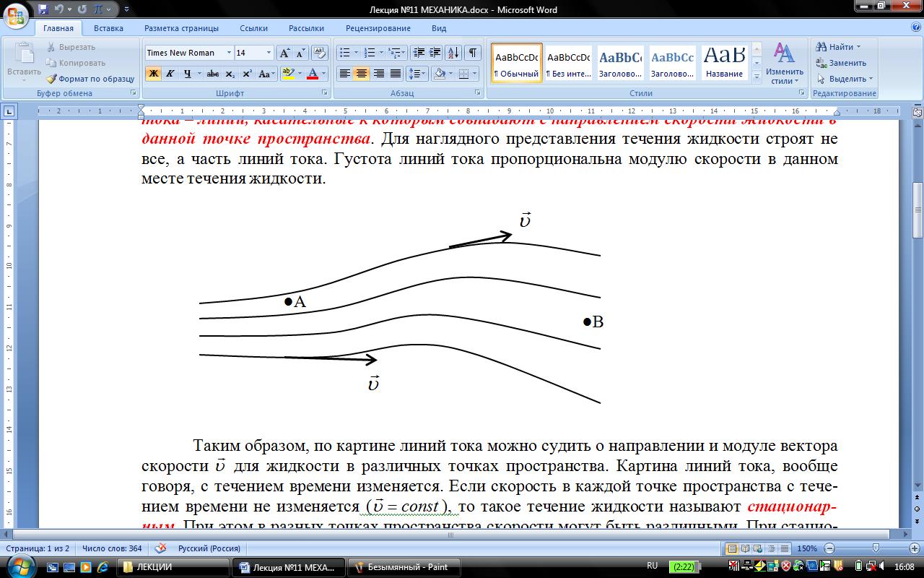Justify paragraph text

point(395,74)
